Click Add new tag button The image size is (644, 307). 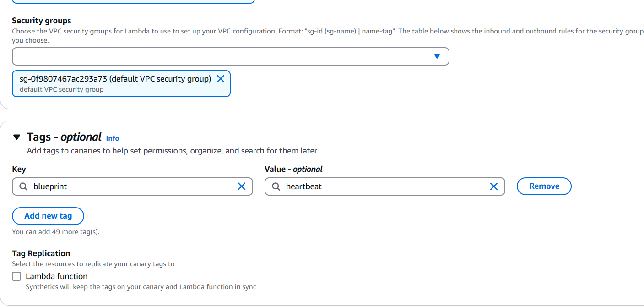pyautogui.click(x=48, y=216)
